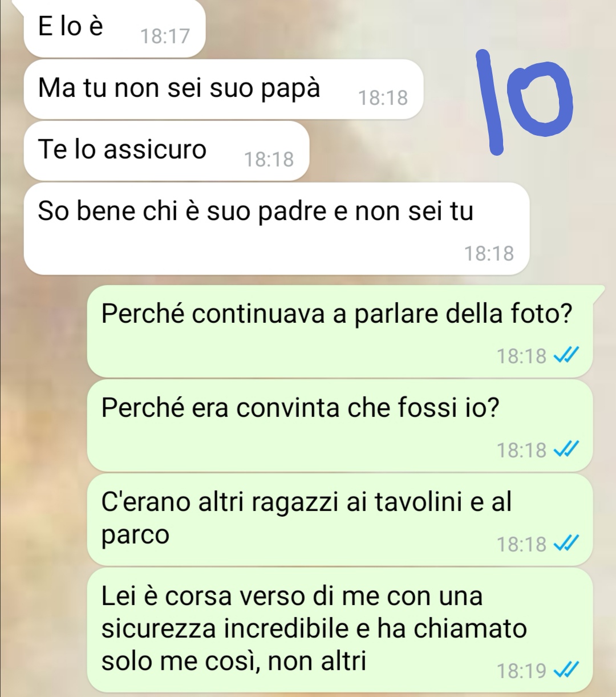Tap sent message 'Perché continuava a parlare della foto?'
616x697 pixels.
tap(340, 331)
